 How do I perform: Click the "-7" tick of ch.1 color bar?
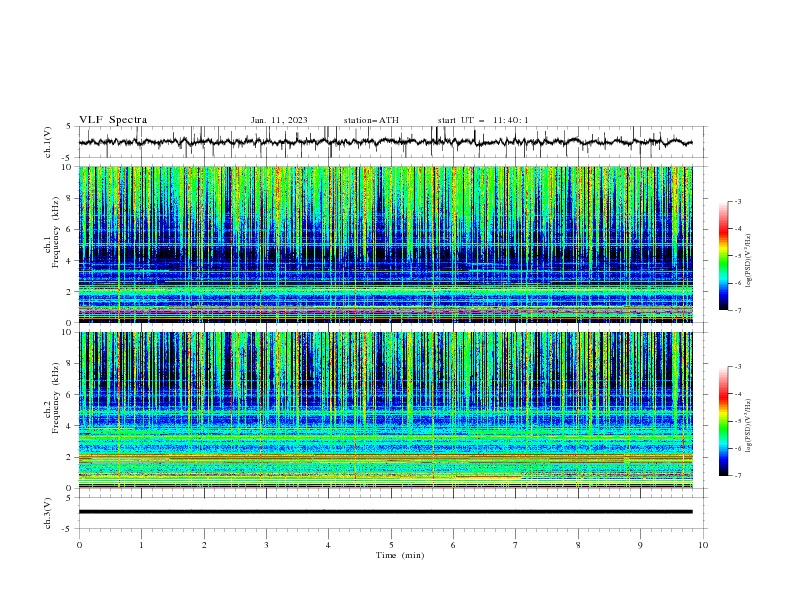point(737,310)
